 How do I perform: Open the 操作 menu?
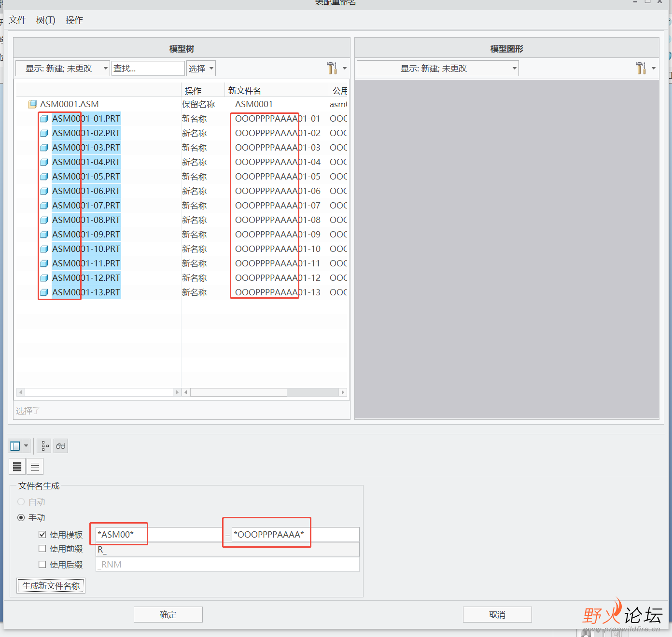pos(74,20)
